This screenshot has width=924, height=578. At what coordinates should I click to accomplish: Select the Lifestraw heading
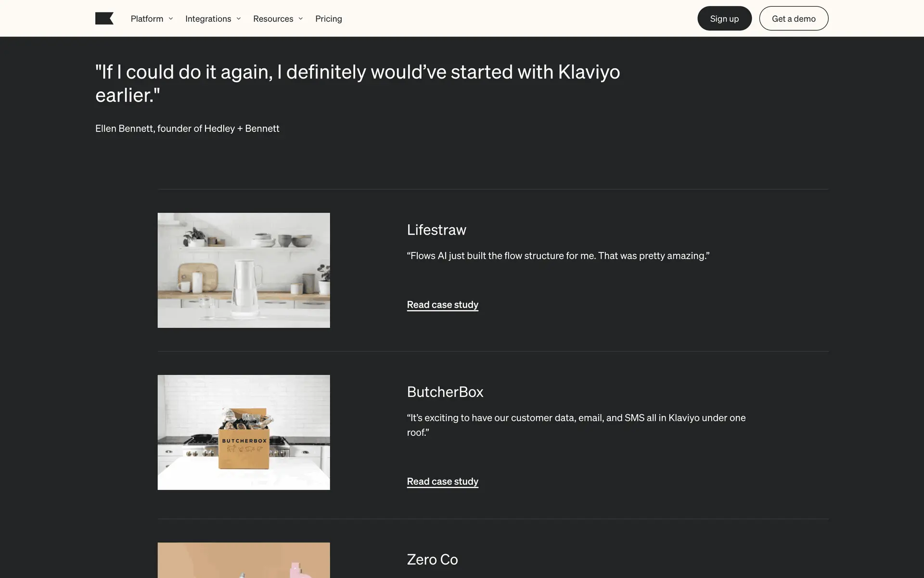click(x=436, y=230)
